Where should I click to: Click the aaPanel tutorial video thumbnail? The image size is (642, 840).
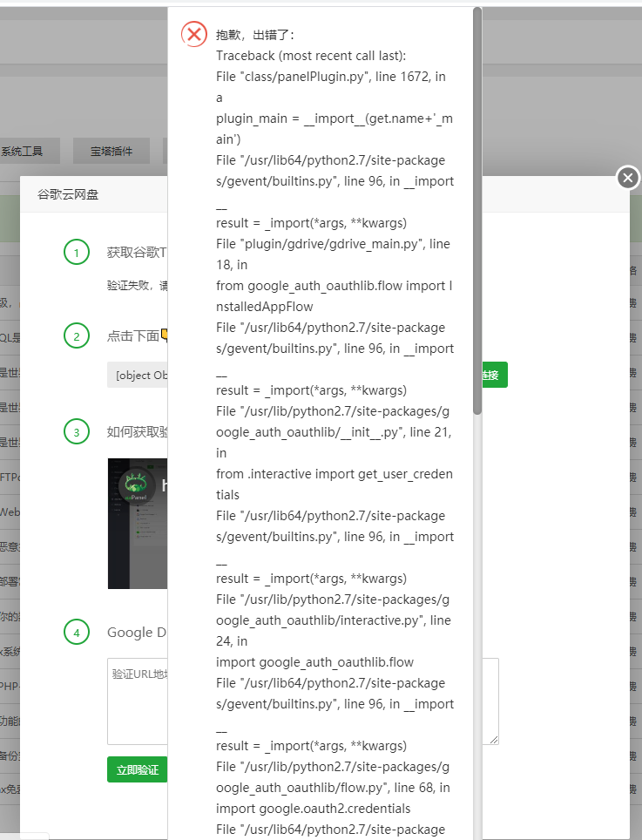(x=138, y=524)
